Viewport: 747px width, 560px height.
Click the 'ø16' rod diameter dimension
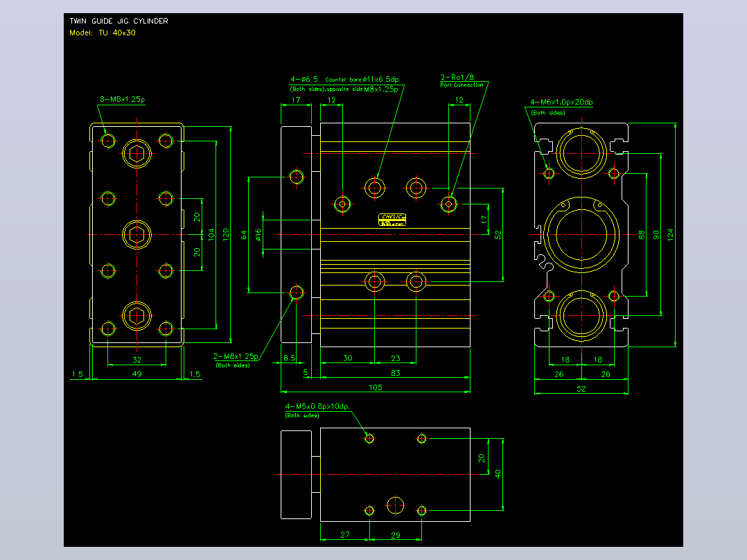tap(258, 235)
